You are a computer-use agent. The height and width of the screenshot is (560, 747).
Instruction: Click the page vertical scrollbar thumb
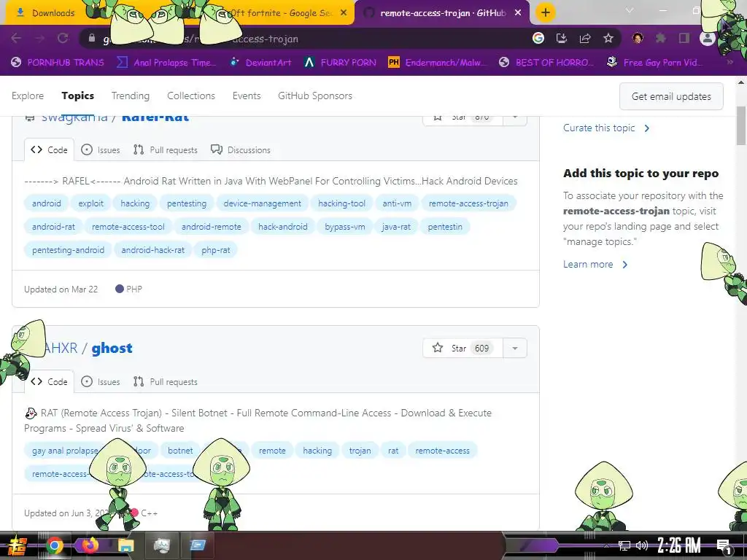click(x=741, y=125)
